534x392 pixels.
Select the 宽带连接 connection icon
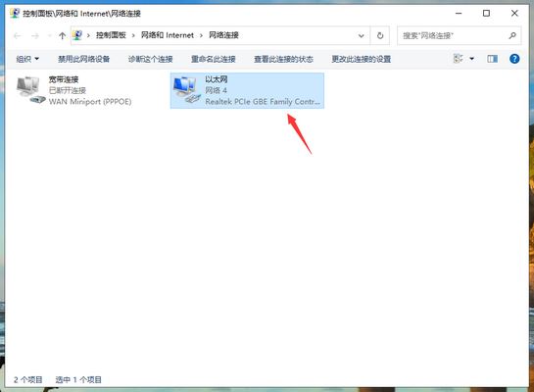click(x=30, y=90)
